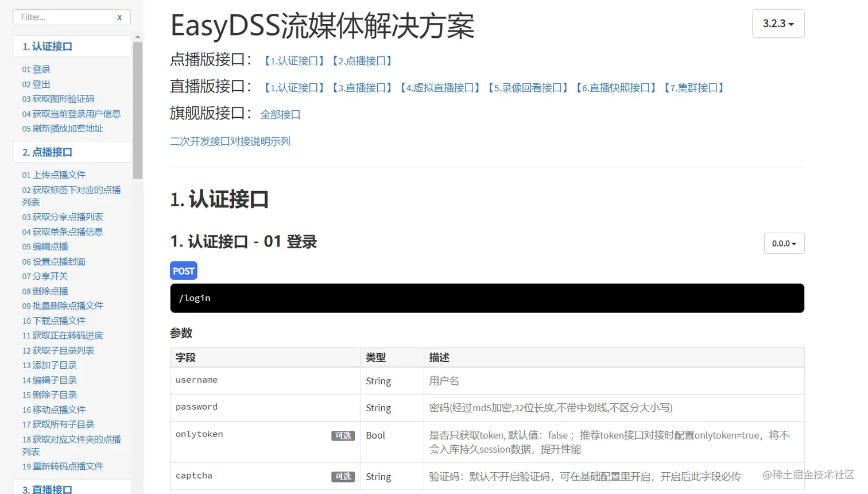This screenshot has height=494, width=868.
Task: Select 02 登出 in the sidebar
Action: coord(36,84)
